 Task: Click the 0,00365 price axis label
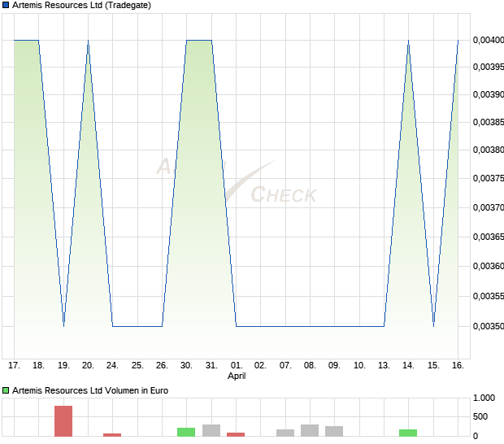pyautogui.click(x=489, y=237)
